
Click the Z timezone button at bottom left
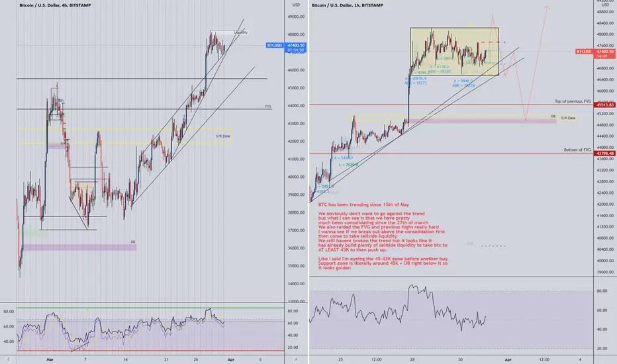(8, 359)
